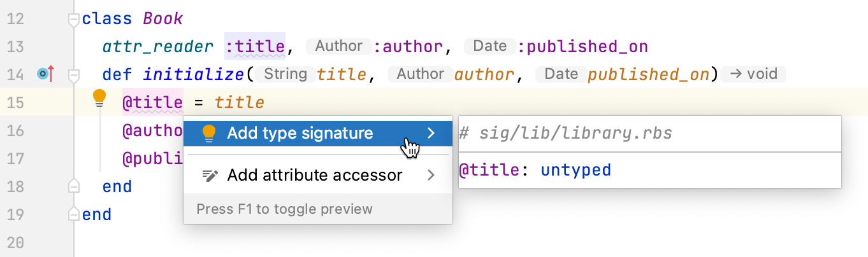Click the sig/lib/library.rbs preview header

point(565,134)
